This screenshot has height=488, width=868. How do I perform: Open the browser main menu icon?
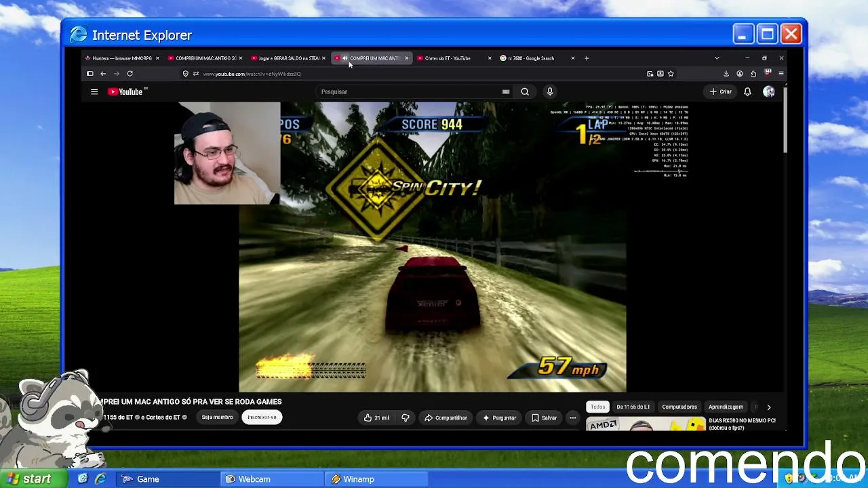click(781, 74)
